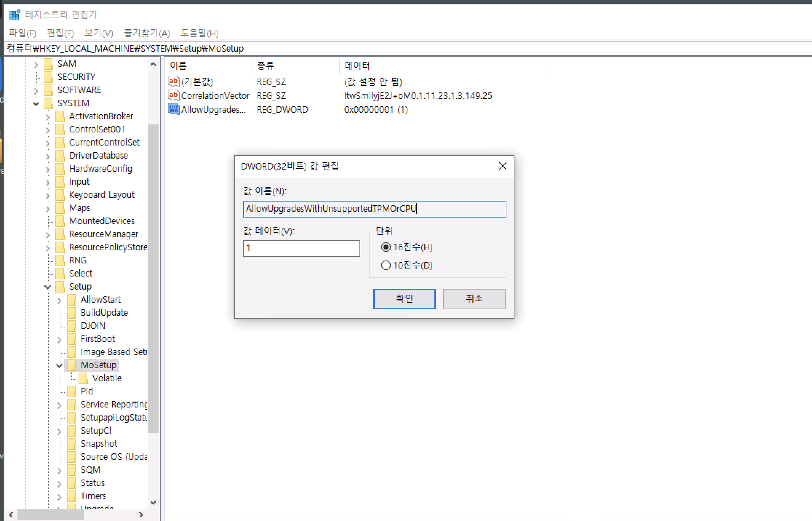Select the CurrentControlSet folder icon
Image resolution: width=812 pixels, height=521 pixels.
click(x=60, y=142)
